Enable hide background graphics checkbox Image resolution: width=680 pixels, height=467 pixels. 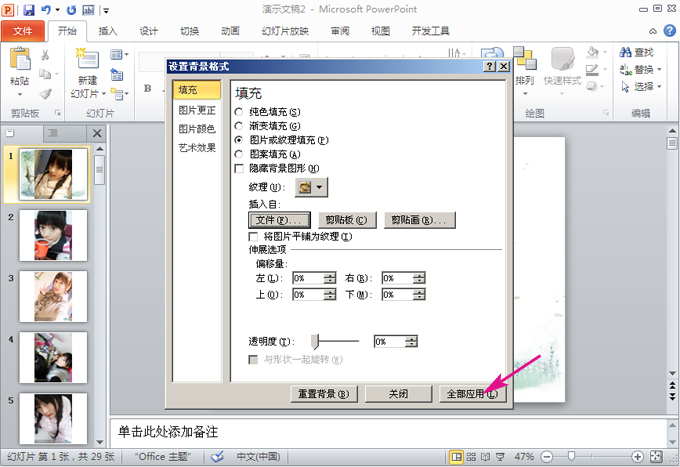238,168
